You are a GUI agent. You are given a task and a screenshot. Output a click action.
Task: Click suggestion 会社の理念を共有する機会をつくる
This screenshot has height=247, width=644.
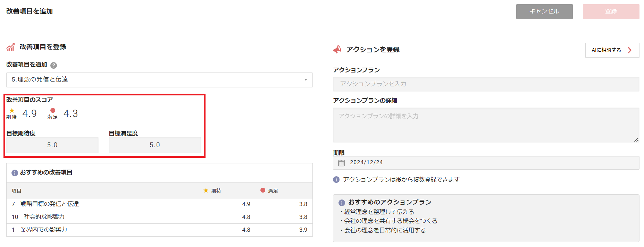(x=391, y=221)
